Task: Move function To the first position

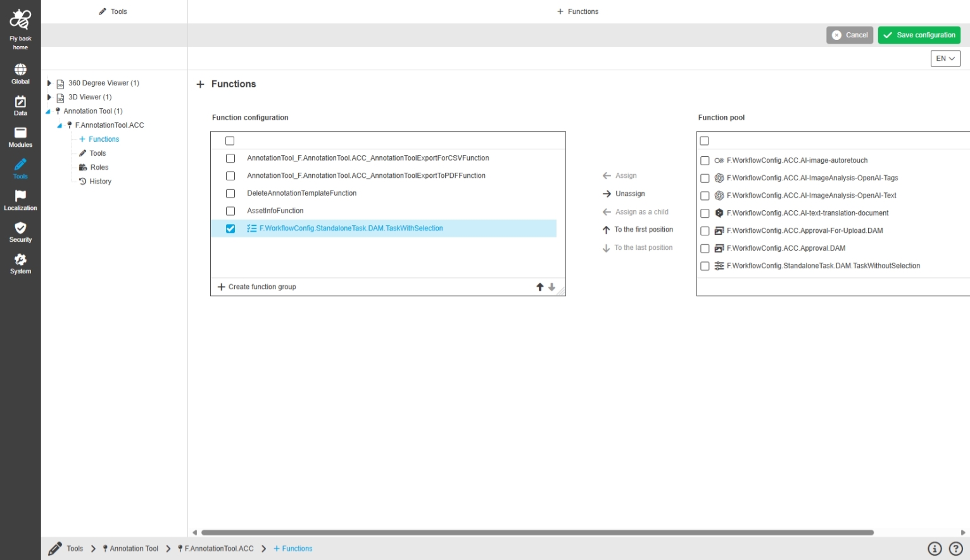Action: [x=638, y=230]
